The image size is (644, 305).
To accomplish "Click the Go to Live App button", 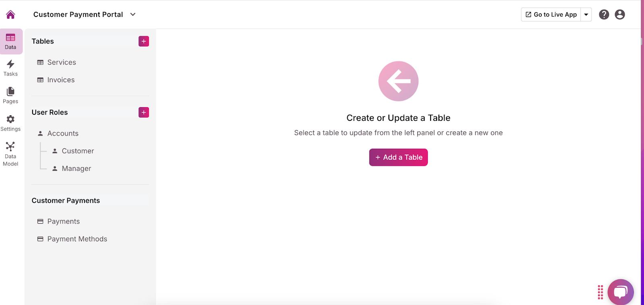I will coord(551,15).
